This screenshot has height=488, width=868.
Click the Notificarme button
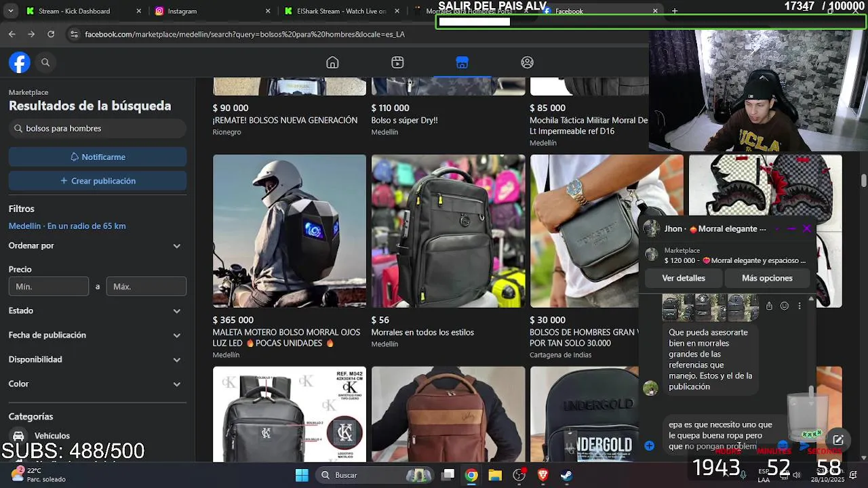point(98,157)
